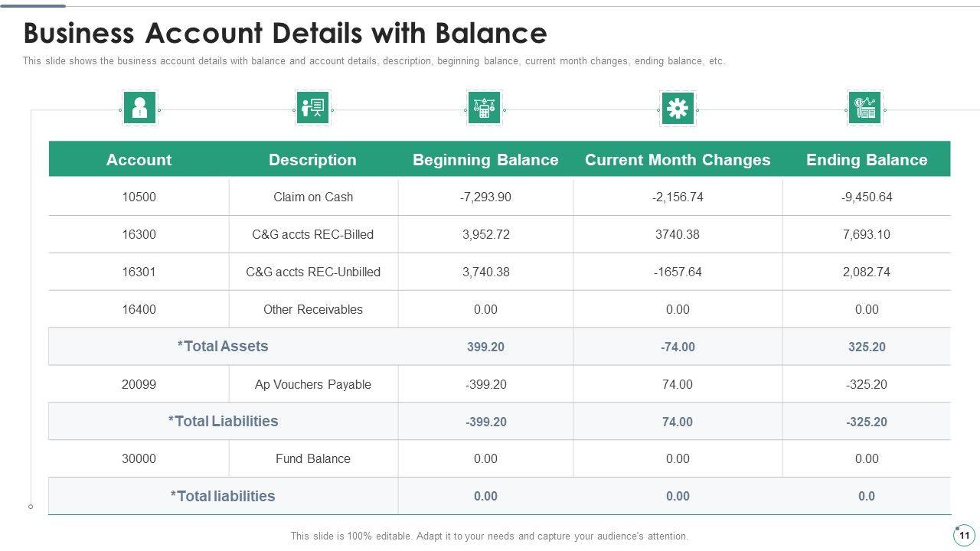Click the footer text about the editable slide
The image size is (980, 551).
pos(489,536)
